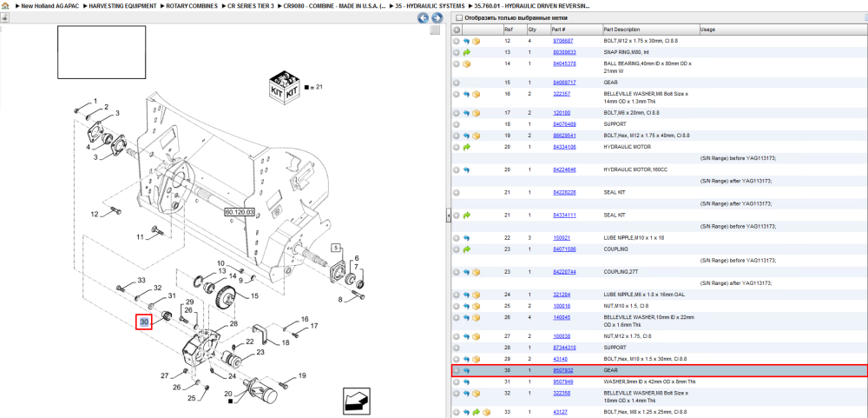Open part number 88629541 link
This screenshot has height=418, width=868.
564,136
